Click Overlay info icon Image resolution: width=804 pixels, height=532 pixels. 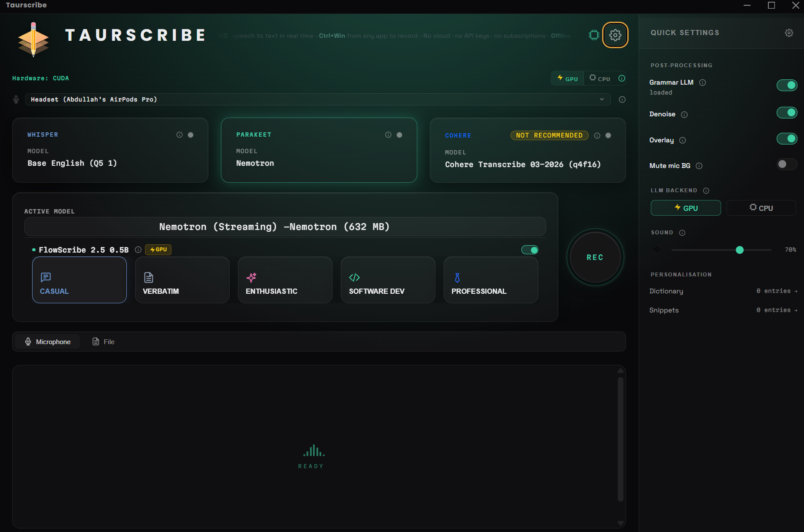pos(682,140)
